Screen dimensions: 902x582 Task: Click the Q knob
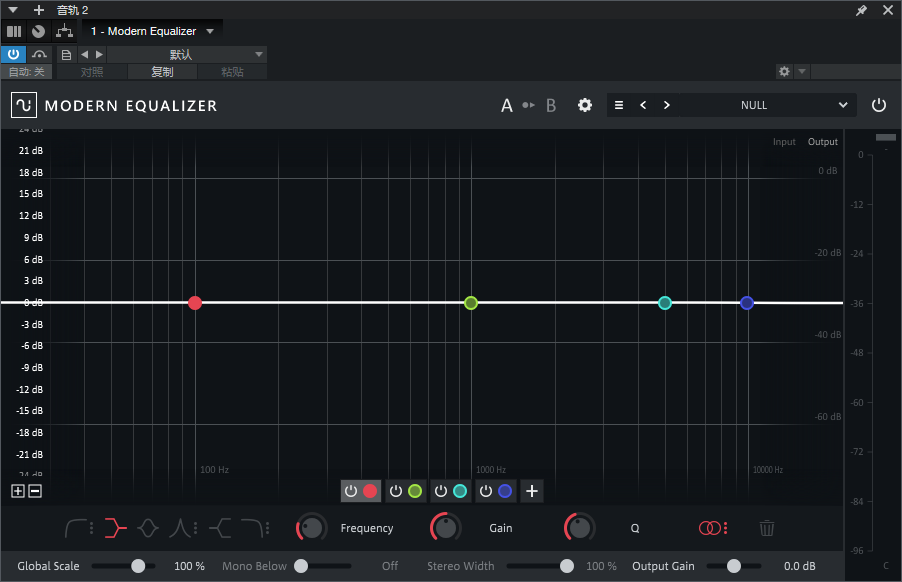pyautogui.click(x=580, y=527)
